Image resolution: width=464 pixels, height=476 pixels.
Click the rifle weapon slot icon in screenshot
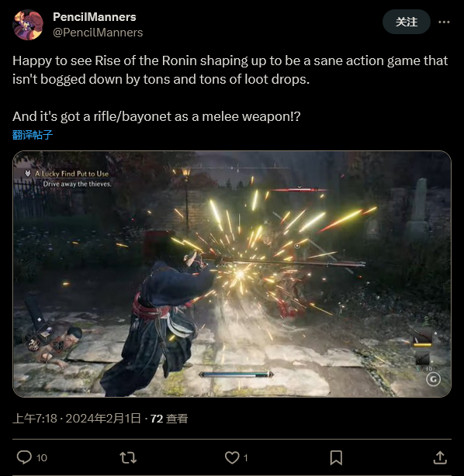[x=423, y=337]
